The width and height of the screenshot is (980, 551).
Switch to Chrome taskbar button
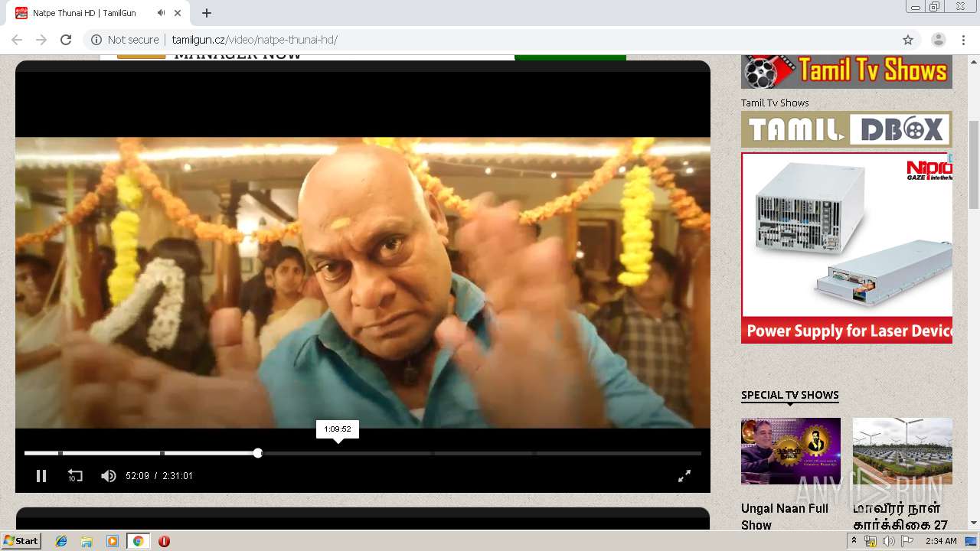click(x=138, y=541)
